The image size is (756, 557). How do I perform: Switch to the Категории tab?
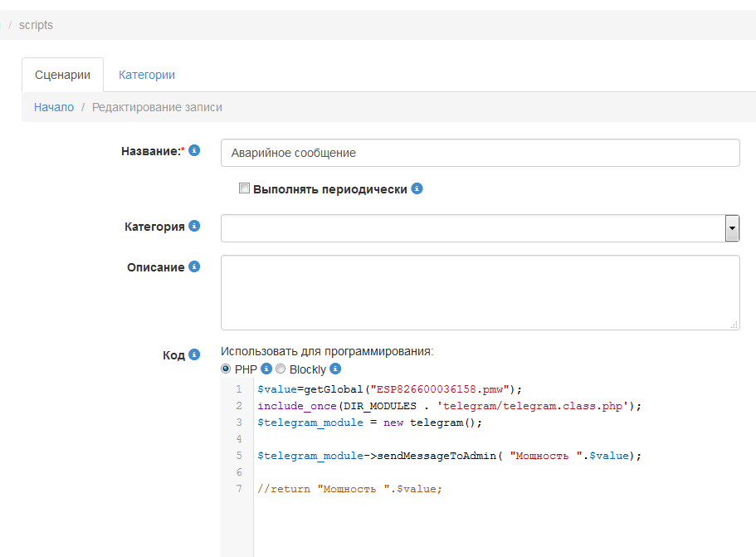(147, 75)
